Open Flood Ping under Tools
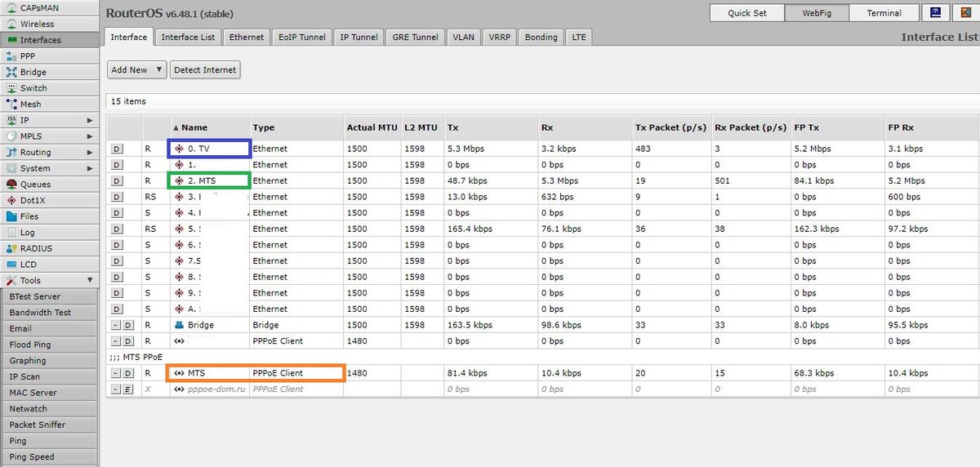 (x=50, y=345)
